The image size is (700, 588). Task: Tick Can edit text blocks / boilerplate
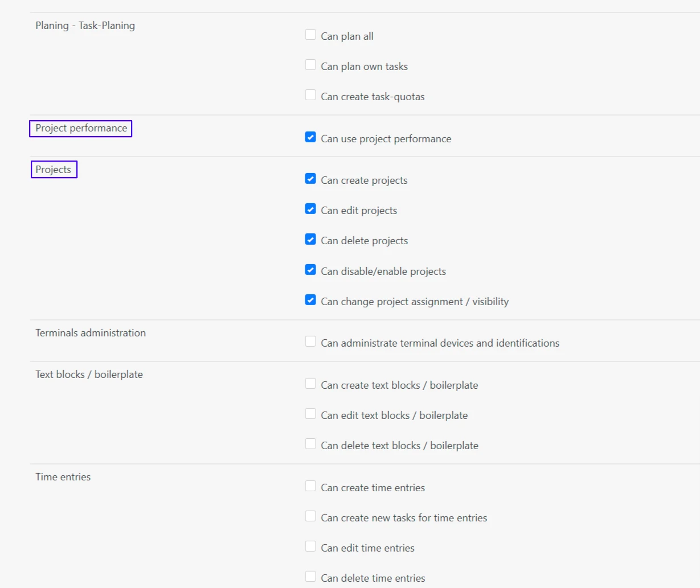pyautogui.click(x=310, y=414)
